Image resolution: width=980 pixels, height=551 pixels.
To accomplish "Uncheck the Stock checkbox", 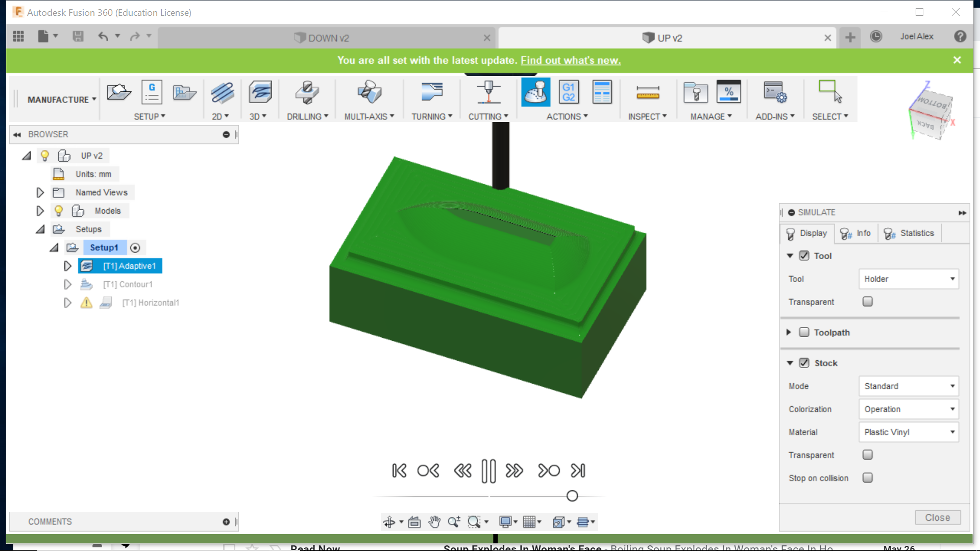I will pos(804,363).
